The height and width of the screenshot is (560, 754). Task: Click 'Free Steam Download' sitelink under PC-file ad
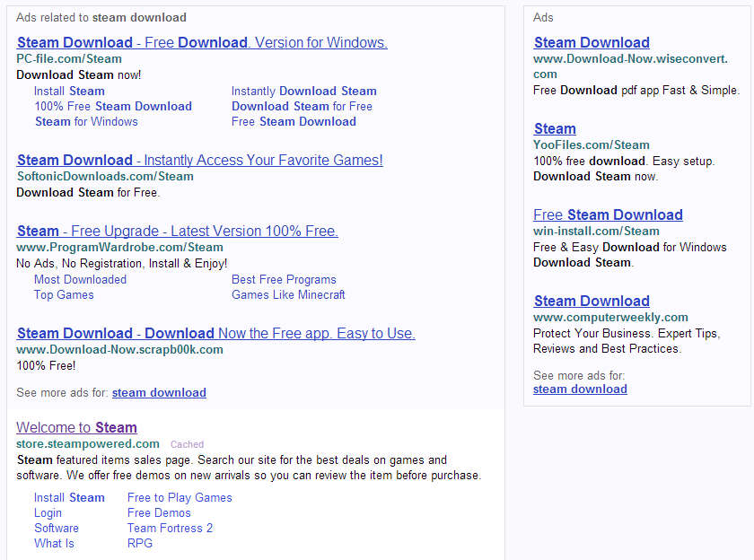point(294,122)
